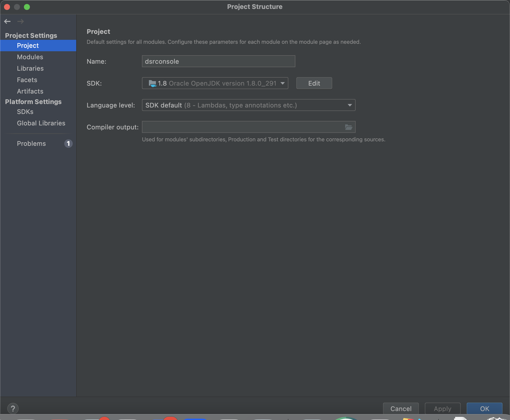
Task: Open Global Libraries page
Action: [x=41, y=123]
